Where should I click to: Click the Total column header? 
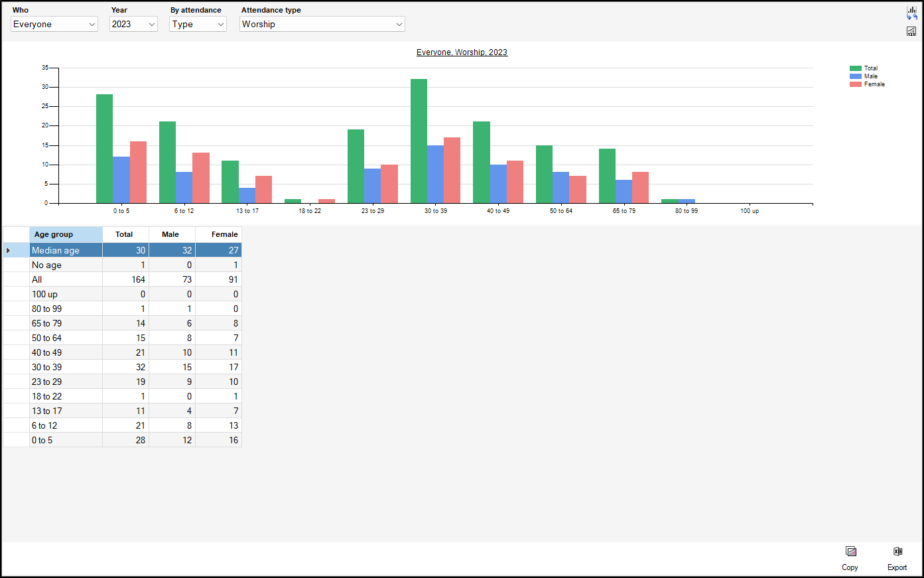click(x=125, y=234)
